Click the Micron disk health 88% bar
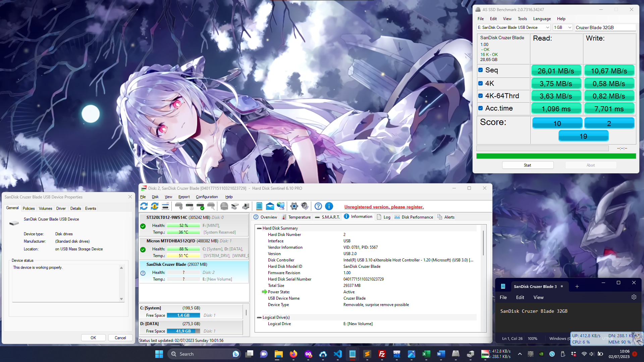 (183, 249)
